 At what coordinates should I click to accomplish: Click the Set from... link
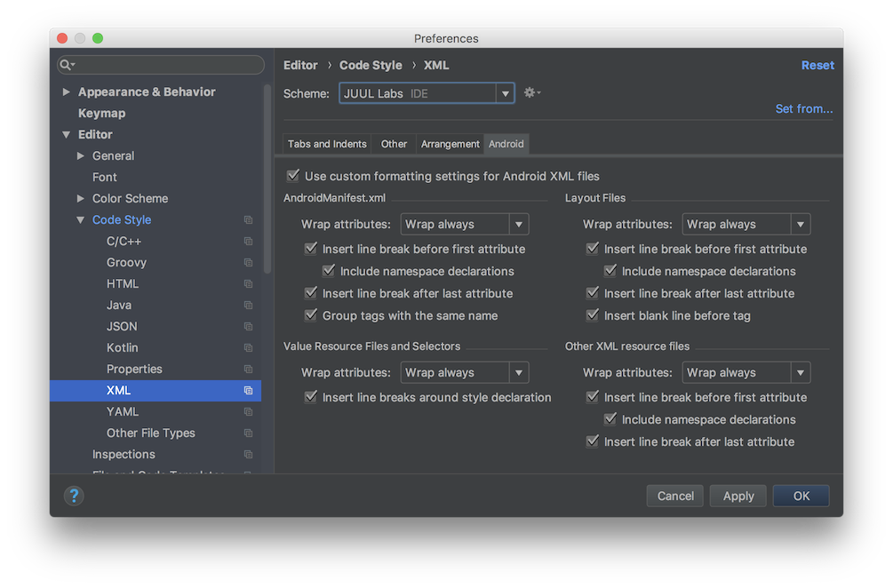pos(803,108)
